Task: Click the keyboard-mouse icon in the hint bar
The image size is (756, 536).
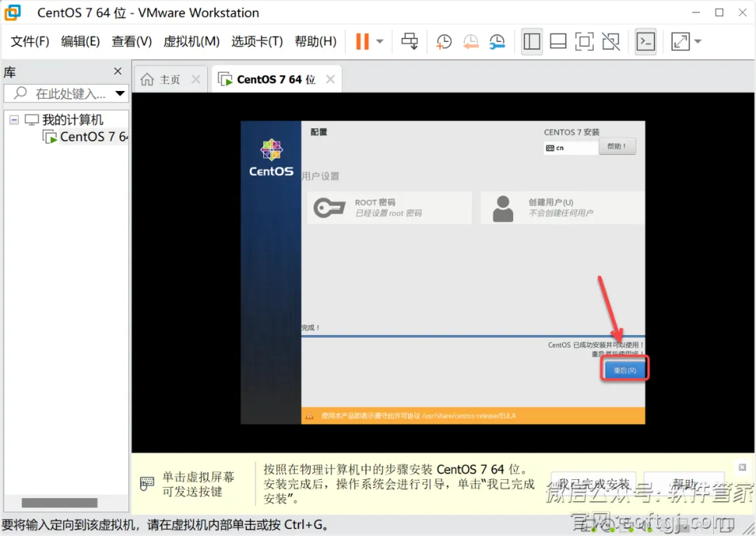Action: tap(146, 483)
